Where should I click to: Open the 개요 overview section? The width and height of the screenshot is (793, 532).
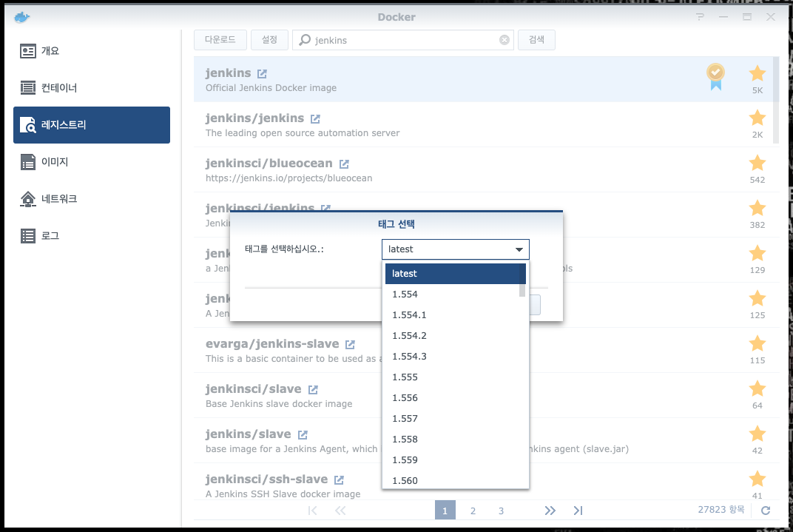(92, 51)
